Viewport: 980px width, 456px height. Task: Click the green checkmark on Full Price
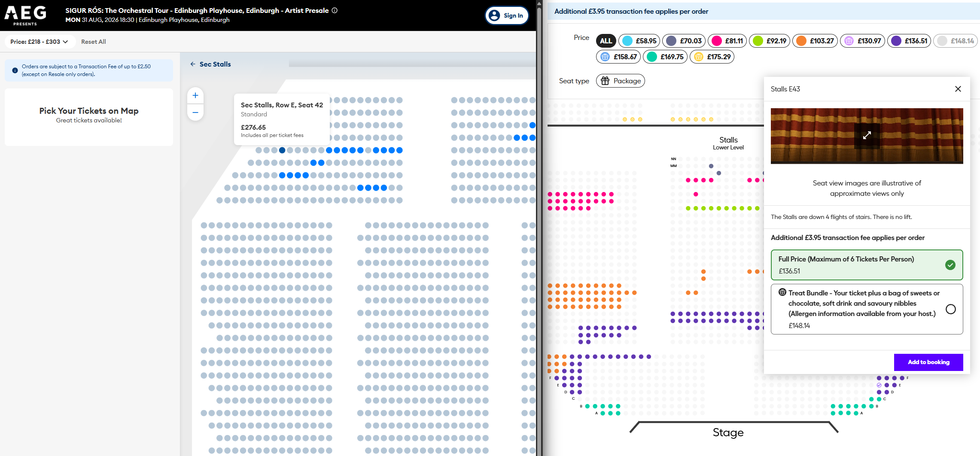click(x=950, y=265)
